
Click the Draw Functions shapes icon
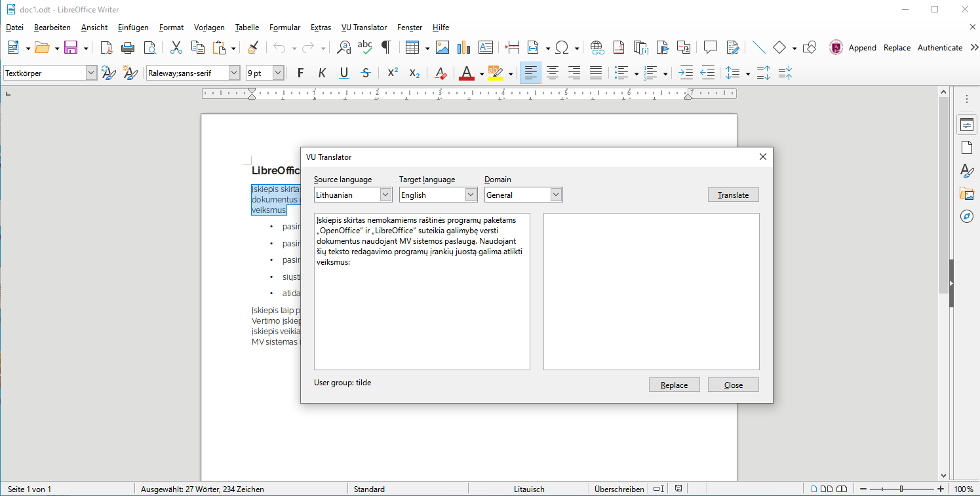point(810,47)
